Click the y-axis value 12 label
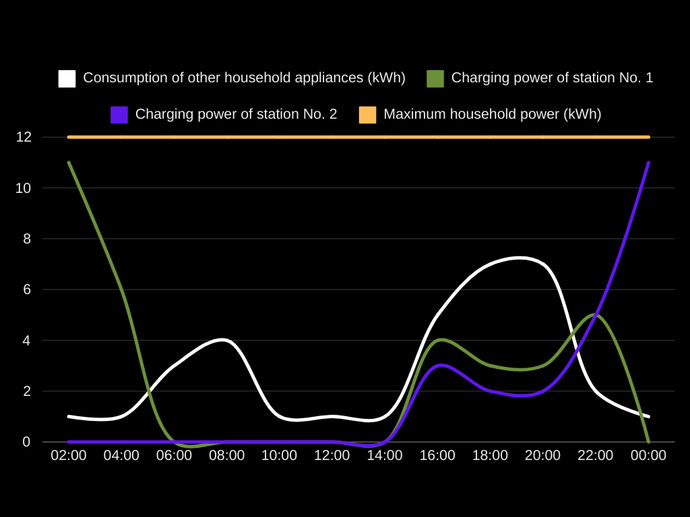 point(23,137)
